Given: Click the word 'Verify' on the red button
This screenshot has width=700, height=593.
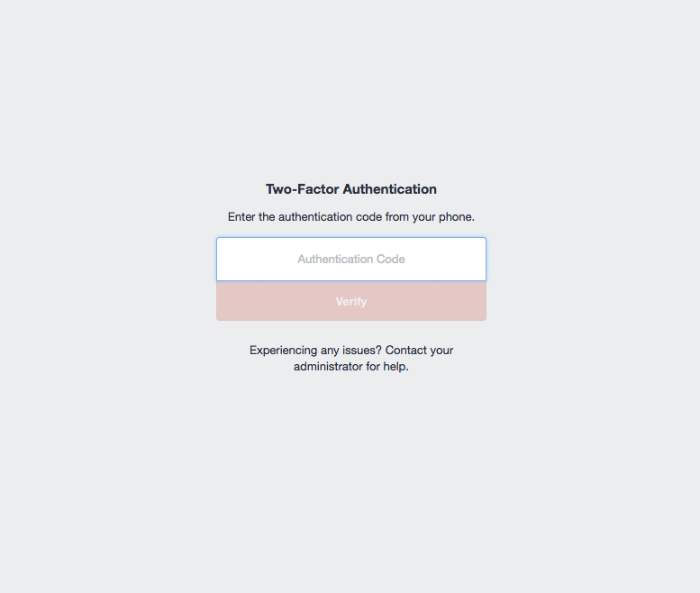Looking at the screenshot, I should tap(351, 301).
